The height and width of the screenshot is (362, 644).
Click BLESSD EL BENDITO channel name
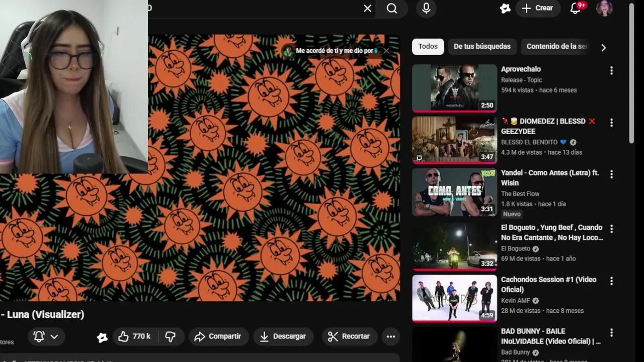(x=529, y=142)
